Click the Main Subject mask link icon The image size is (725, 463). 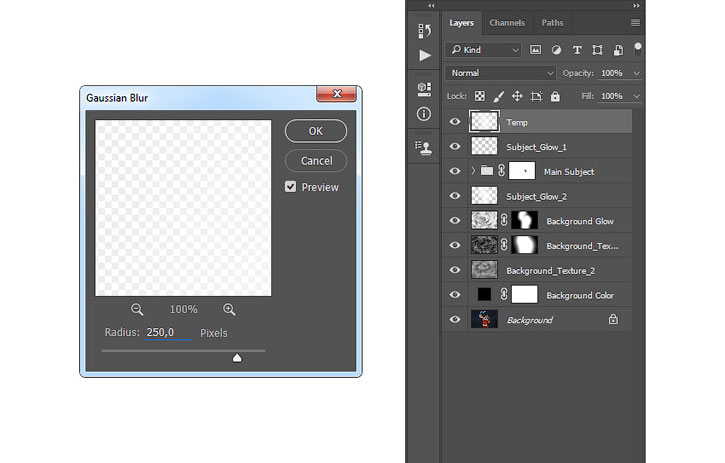pyautogui.click(x=502, y=171)
